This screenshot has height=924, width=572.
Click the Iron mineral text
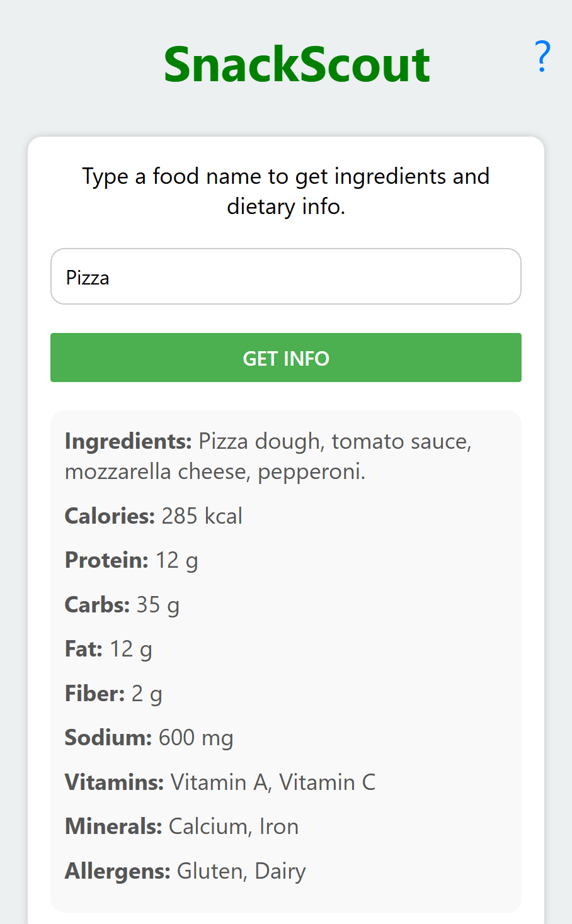point(279,826)
